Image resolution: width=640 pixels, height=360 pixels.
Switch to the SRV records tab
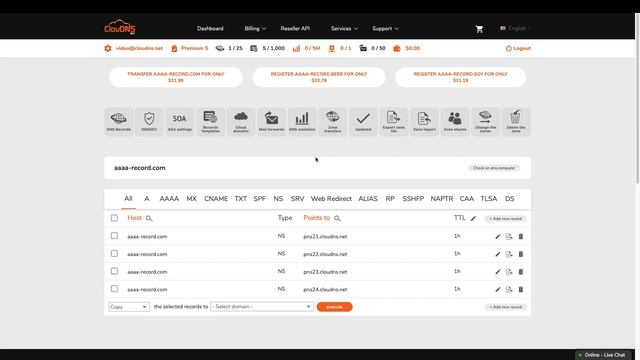tap(297, 199)
